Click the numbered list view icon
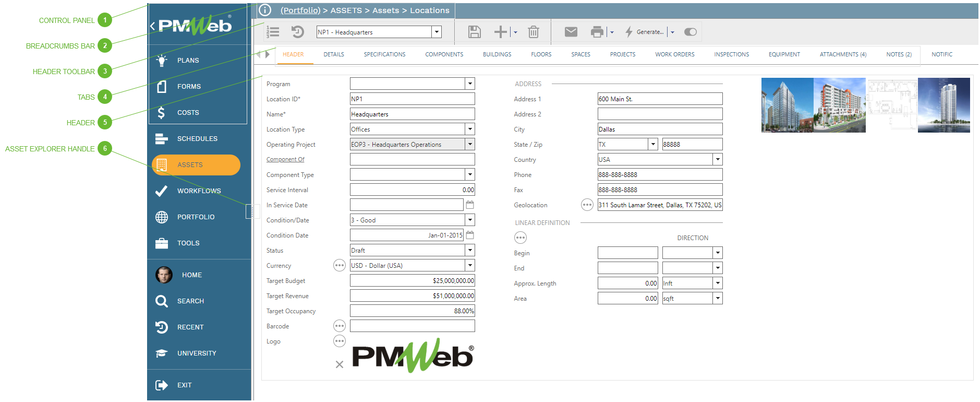Viewport: 980px width, 402px height. pyautogui.click(x=273, y=32)
